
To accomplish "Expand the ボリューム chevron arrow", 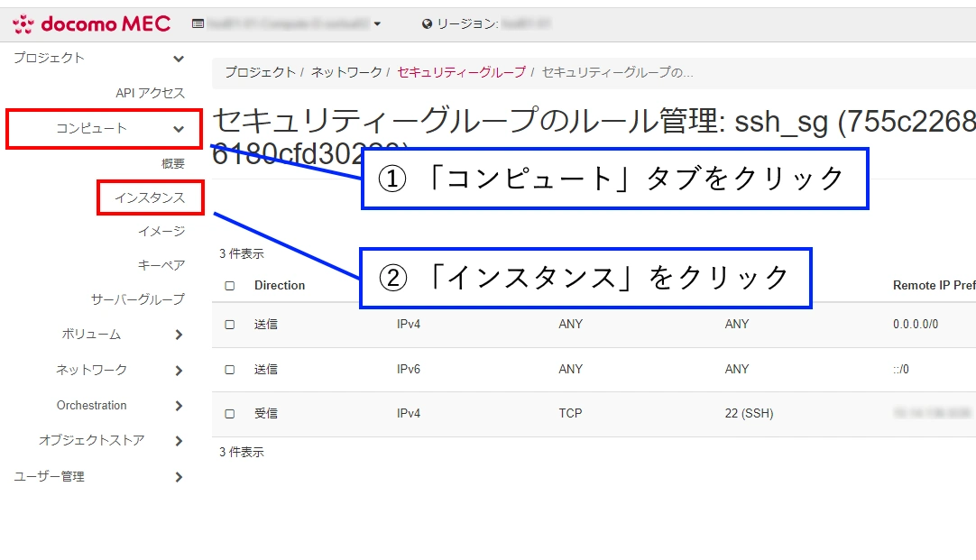I will 179,335.
